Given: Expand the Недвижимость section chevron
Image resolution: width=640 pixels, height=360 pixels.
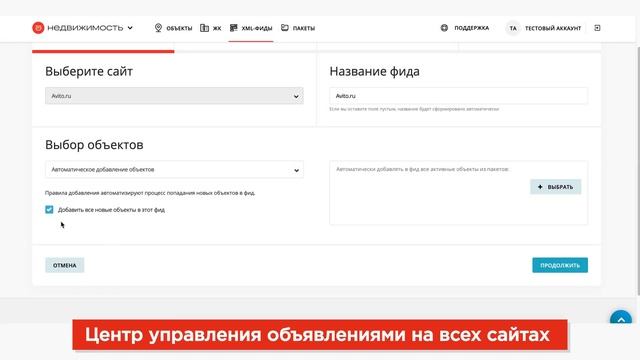Looking at the screenshot, I should [x=130, y=28].
